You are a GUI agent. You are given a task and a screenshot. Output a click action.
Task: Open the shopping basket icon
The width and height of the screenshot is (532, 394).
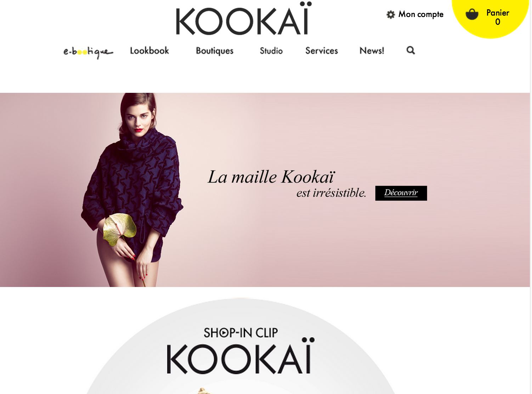(x=472, y=14)
